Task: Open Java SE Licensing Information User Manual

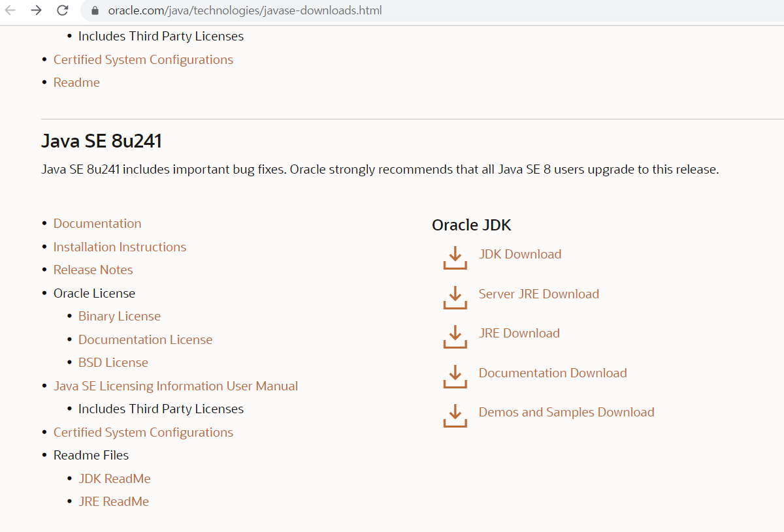Action: (x=176, y=386)
